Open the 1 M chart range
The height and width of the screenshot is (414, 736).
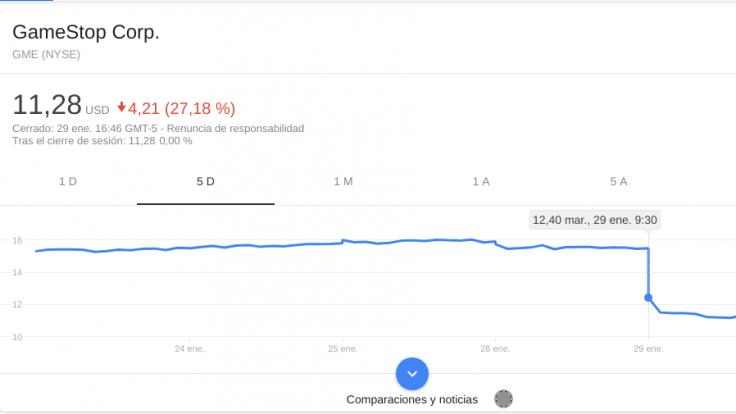[x=343, y=181]
